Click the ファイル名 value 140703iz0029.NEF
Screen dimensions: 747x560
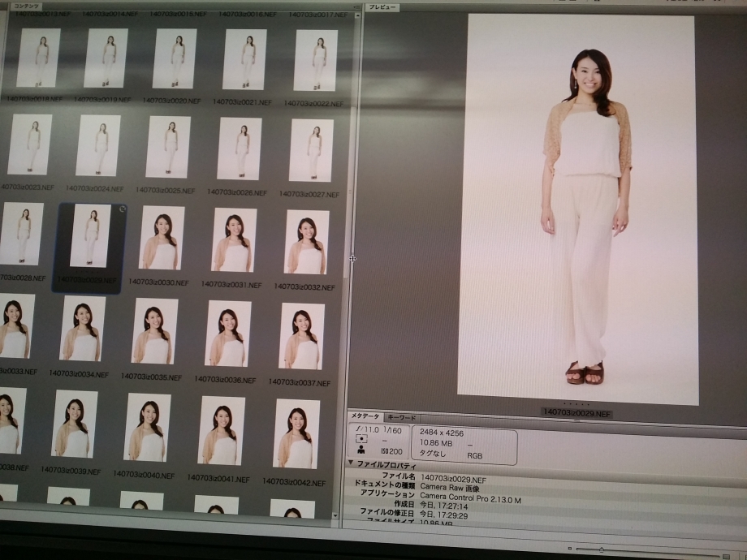tap(454, 479)
